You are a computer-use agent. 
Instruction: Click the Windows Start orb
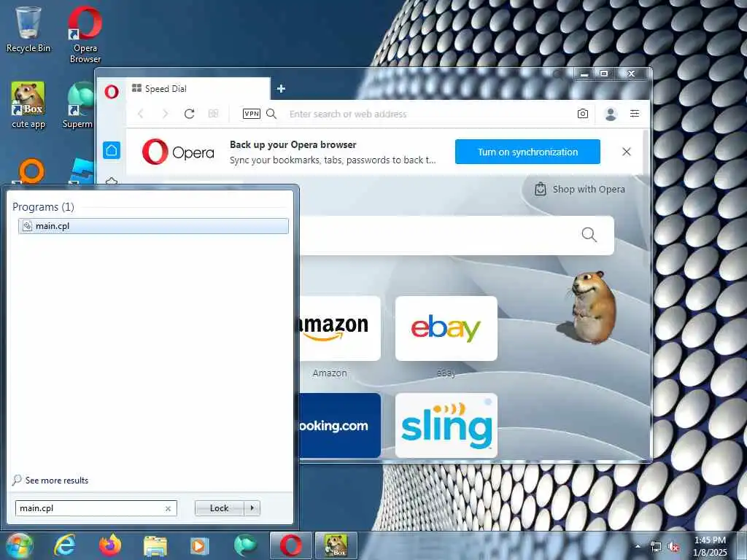(x=19, y=545)
